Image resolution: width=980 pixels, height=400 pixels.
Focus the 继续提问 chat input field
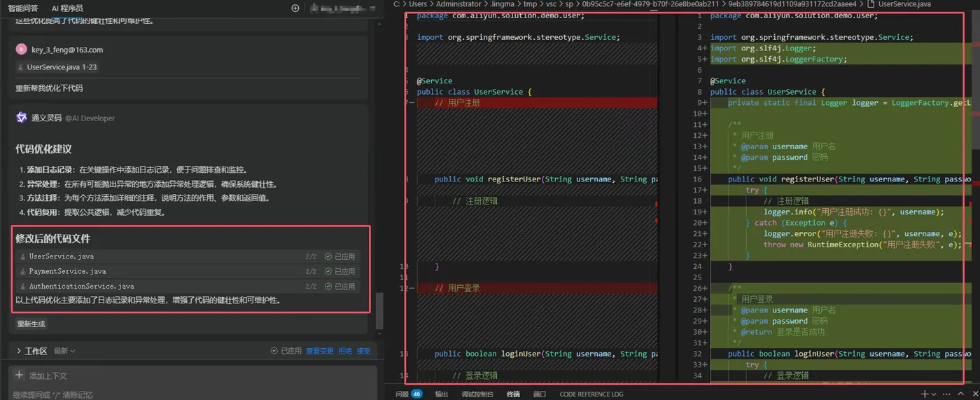tap(192, 394)
